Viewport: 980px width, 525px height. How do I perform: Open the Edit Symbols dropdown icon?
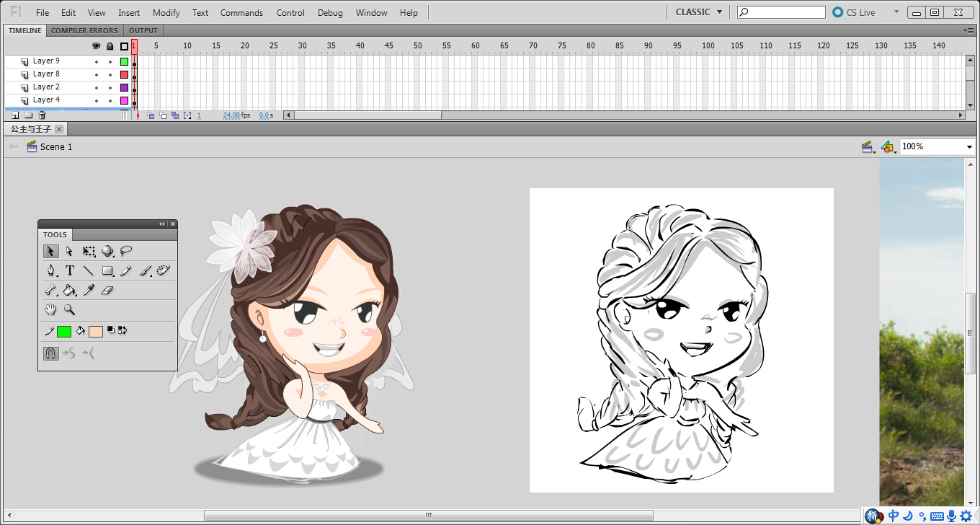888,146
